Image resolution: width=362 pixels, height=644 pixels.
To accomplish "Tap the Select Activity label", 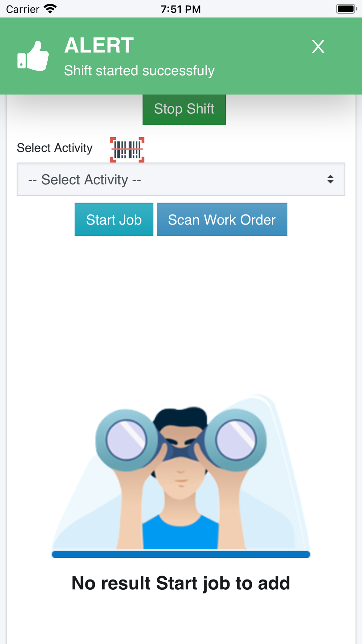I will click(x=55, y=148).
